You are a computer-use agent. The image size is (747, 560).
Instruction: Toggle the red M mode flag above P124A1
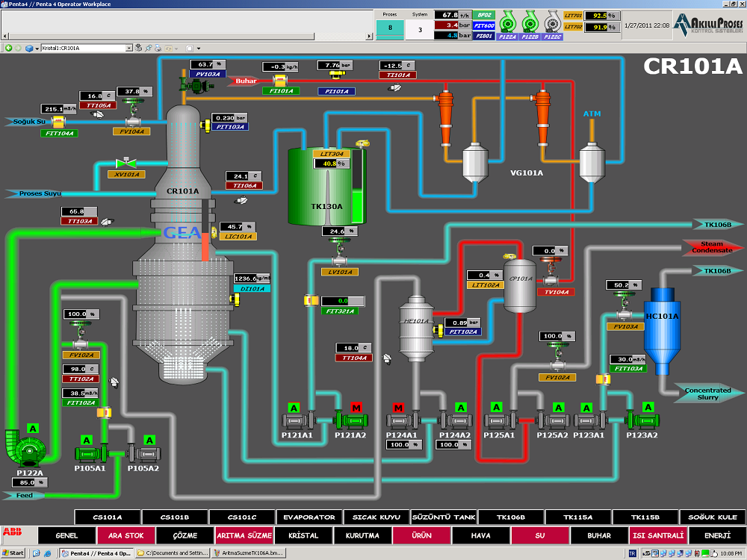tap(398, 408)
